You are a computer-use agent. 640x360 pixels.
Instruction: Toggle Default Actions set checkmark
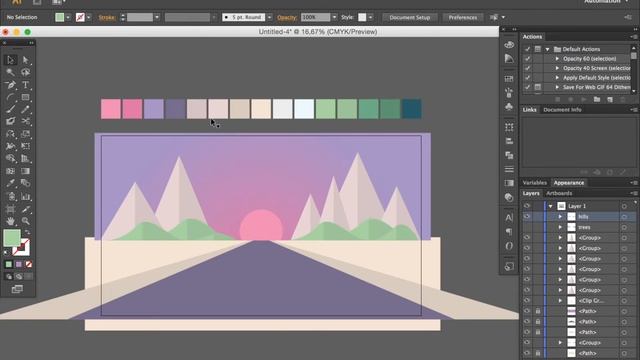527,49
